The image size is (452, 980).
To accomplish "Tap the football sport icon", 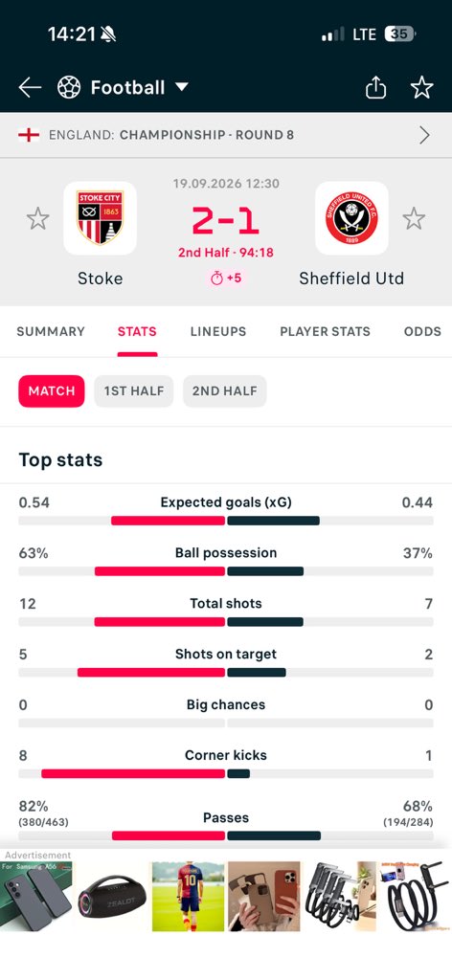I will pos(69,87).
